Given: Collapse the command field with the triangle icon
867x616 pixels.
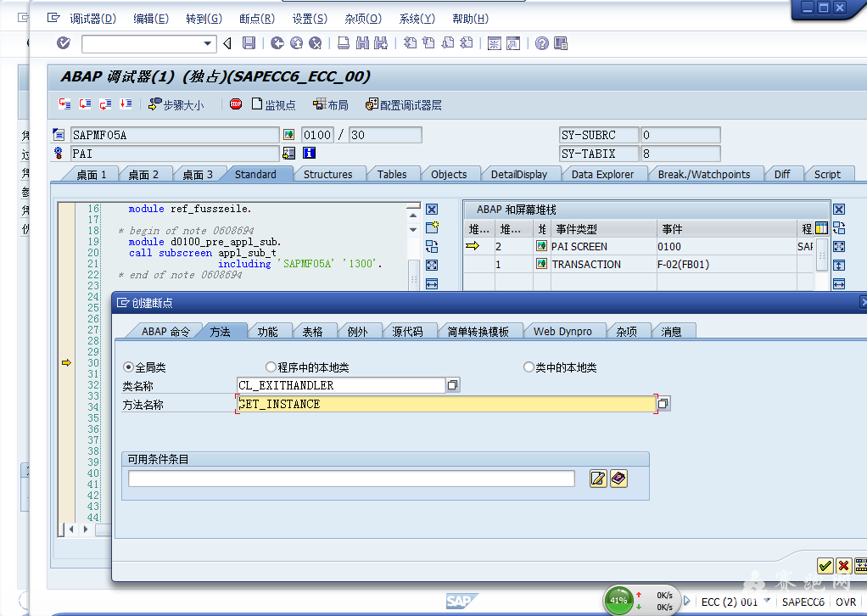Looking at the screenshot, I should coord(227,43).
